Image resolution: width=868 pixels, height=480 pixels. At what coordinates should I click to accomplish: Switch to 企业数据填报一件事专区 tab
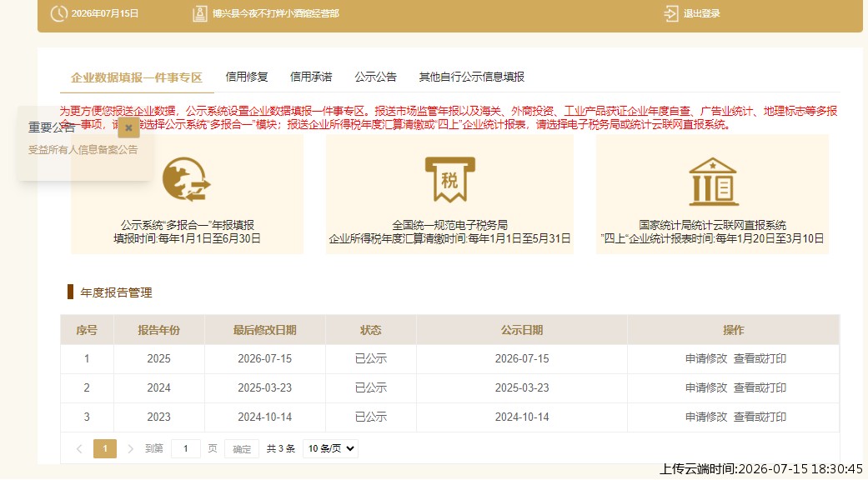tap(137, 77)
